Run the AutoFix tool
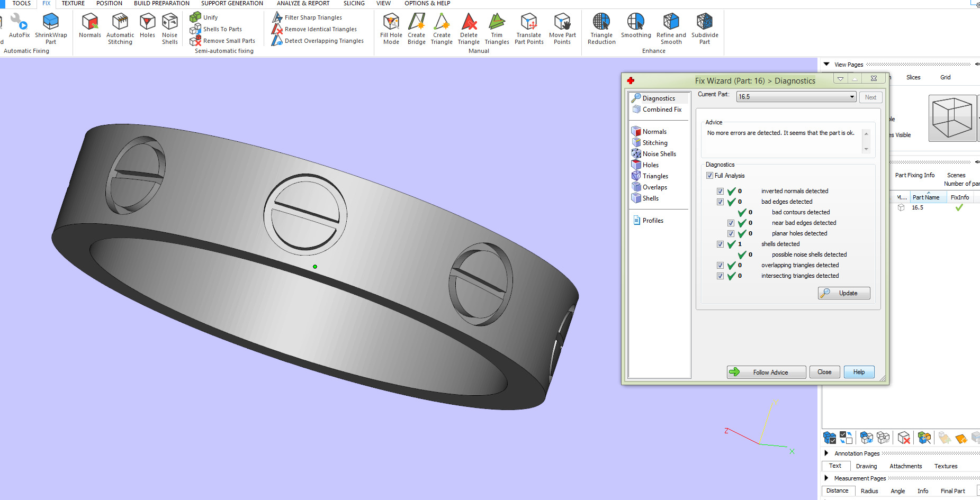The height and width of the screenshot is (500, 980). click(19, 25)
